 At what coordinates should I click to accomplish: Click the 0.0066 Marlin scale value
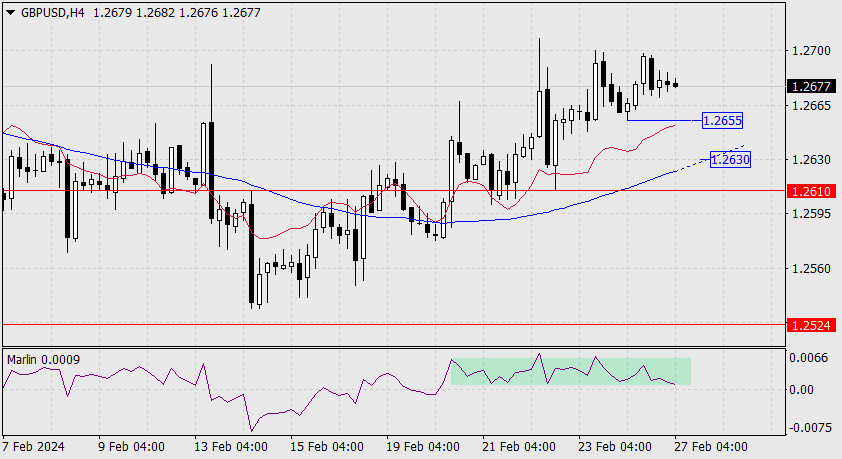(808, 358)
